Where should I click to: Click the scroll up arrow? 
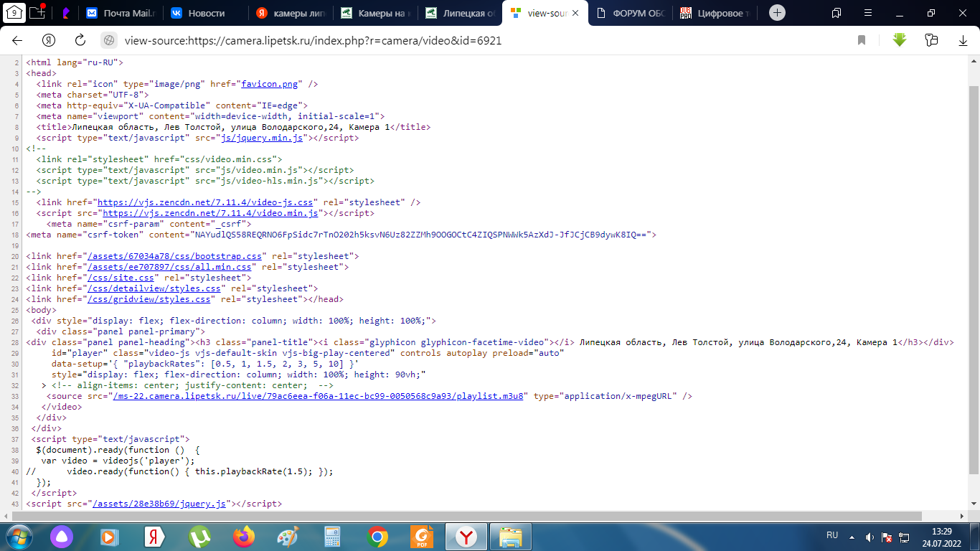point(974,60)
